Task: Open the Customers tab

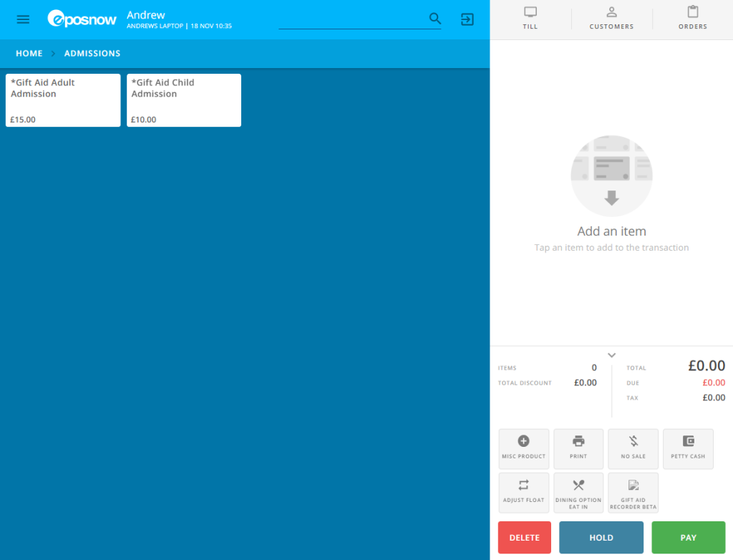Action: (611, 18)
